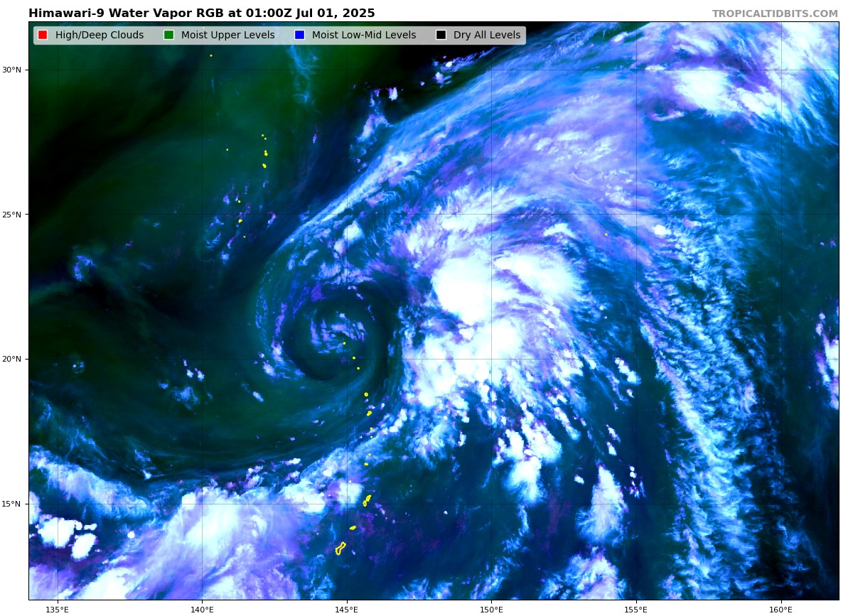Click the 145°E longitude label

(347, 609)
